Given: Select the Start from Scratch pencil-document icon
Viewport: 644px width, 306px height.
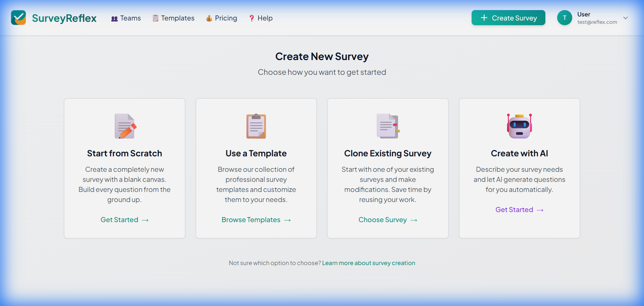Looking at the screenshot, I should click(x=124, y=126).
